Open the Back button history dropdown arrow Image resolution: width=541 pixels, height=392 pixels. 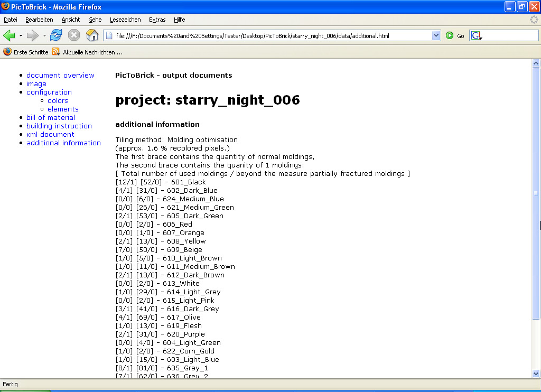click(21, 35)
